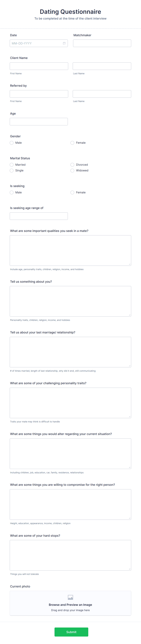Focus the Is seeking age range field
Image resolution: width=141 pixels, height=644 pixels.
point(39,216)
